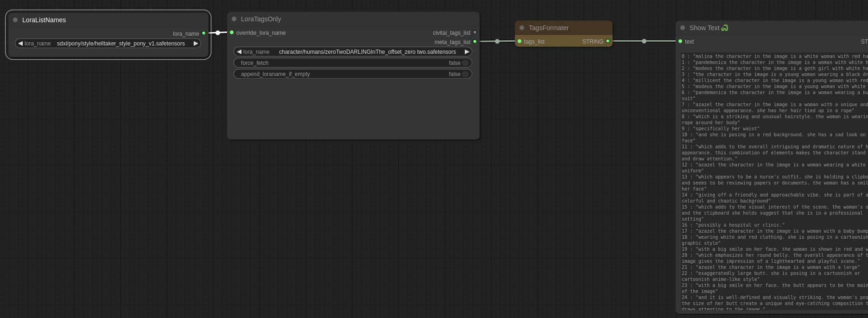Click the tags_list input port on TagsFormater
Screen dimensions: 868x318
520,41
